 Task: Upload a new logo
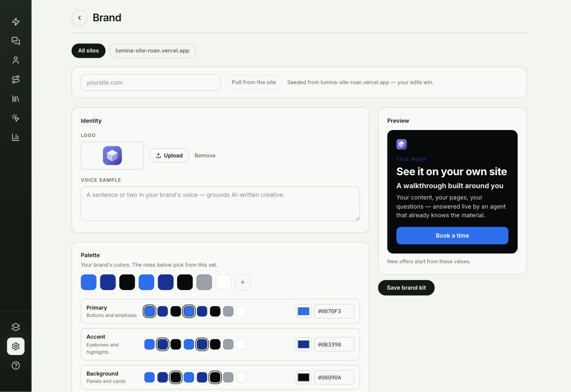point(169,156)
